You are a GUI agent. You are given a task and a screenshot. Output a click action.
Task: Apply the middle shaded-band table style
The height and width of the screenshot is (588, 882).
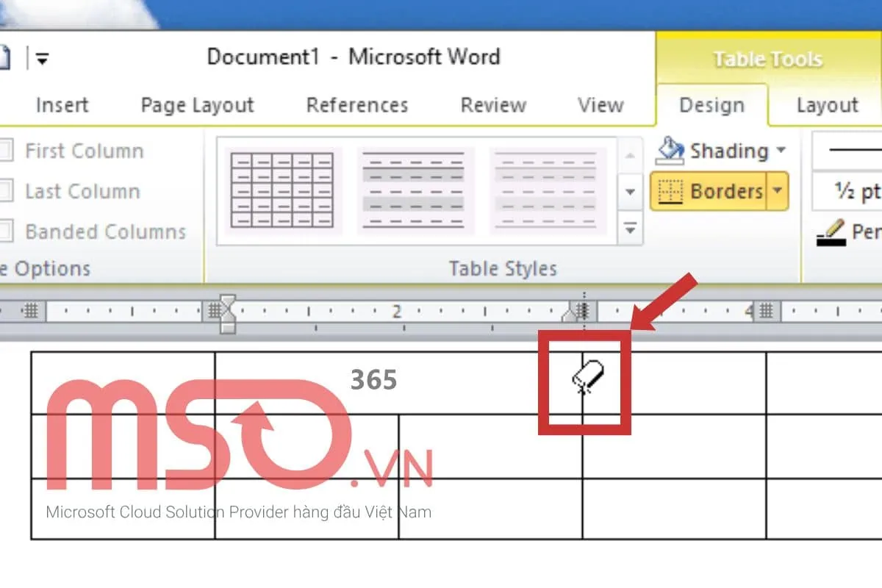tap(414, 190)
